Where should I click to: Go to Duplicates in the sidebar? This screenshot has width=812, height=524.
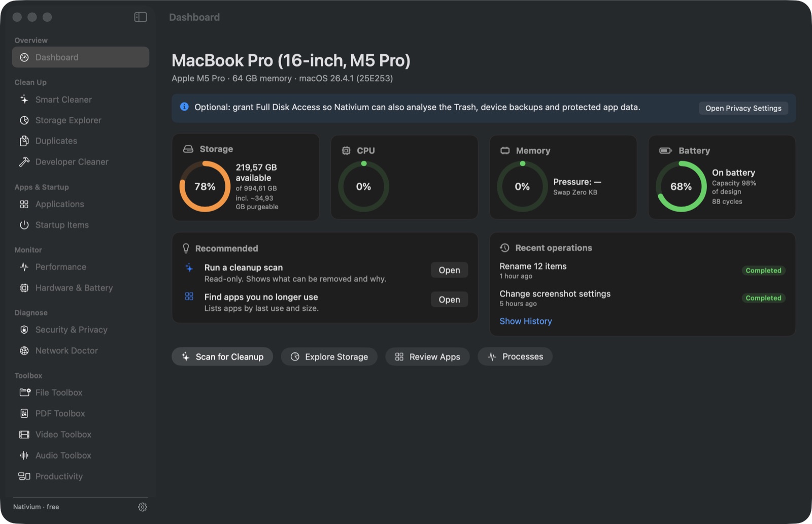(80, 141)
